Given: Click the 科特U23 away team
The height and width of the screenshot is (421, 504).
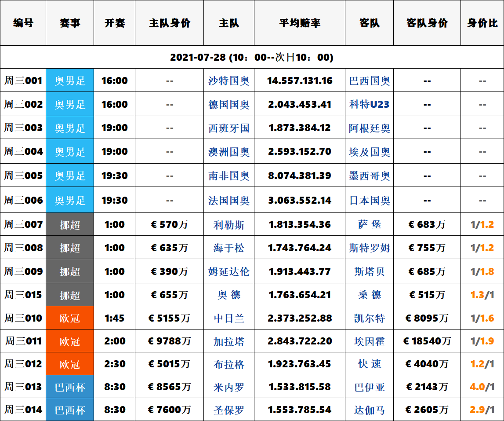Looking at the screenshot, I should click(369, 105).
